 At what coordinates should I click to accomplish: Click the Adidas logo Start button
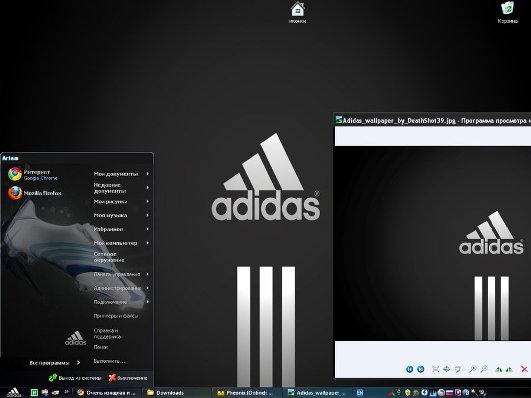14,392
